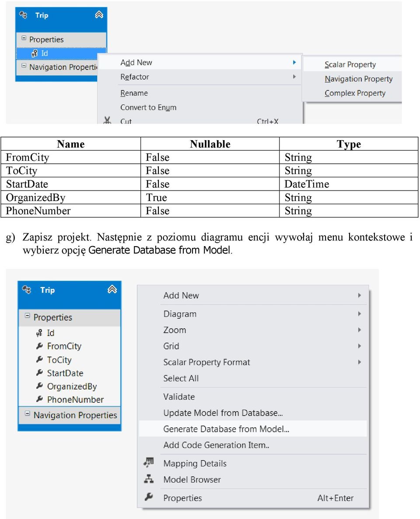Click the Id key icon in lower Trip entity
This screenshot has width=420, height=519.
(39, 333)
